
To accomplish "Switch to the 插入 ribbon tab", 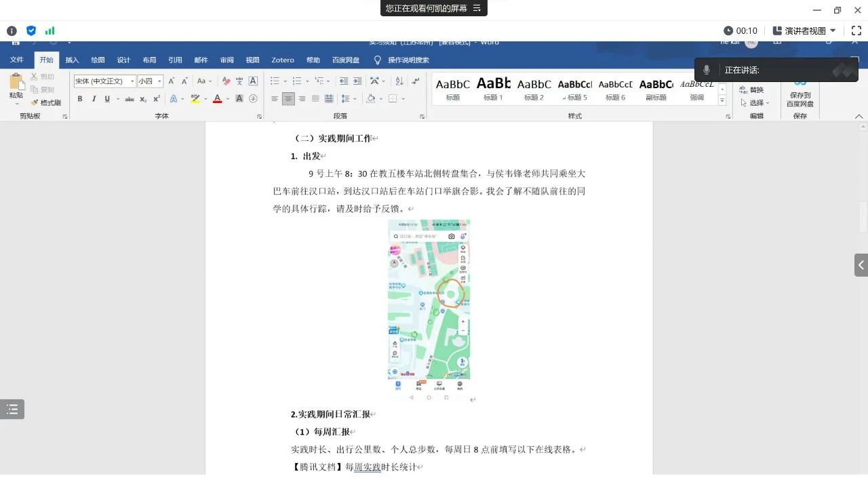I will pyautogui.click(x=72, y=60).
